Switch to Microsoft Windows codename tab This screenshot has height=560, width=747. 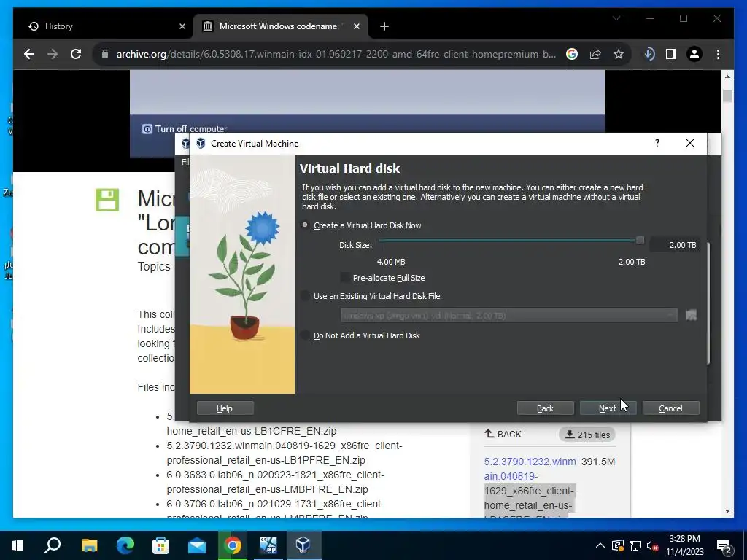pos(279,26)
